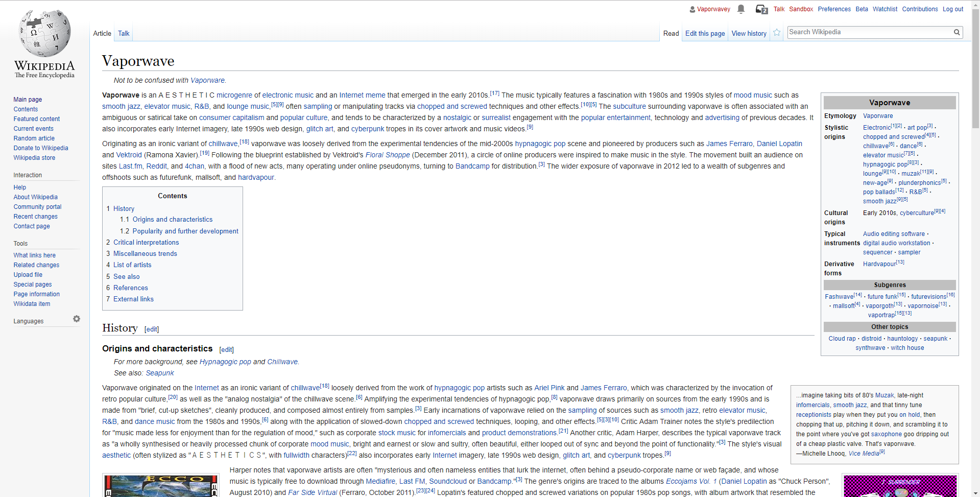Image resolution: width=980 pixels, height=497 pixels.
Task: Open the Beta link
Action: pos(862,9)
